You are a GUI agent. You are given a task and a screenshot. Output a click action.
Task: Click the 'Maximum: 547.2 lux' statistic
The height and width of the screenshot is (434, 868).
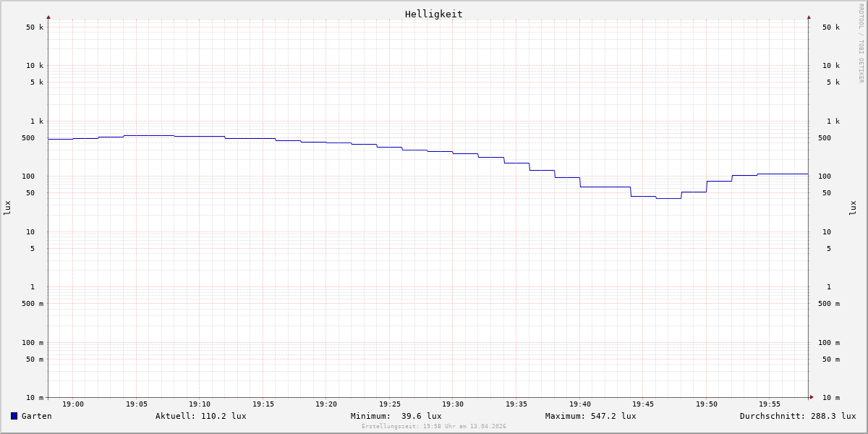(591, 416)
